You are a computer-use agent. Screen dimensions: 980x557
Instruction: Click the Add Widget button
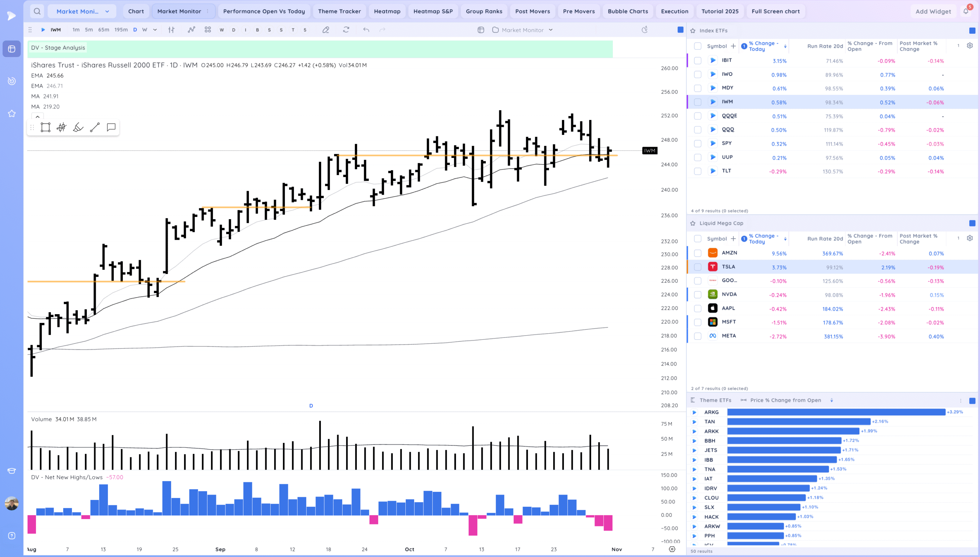click(933, 11)
